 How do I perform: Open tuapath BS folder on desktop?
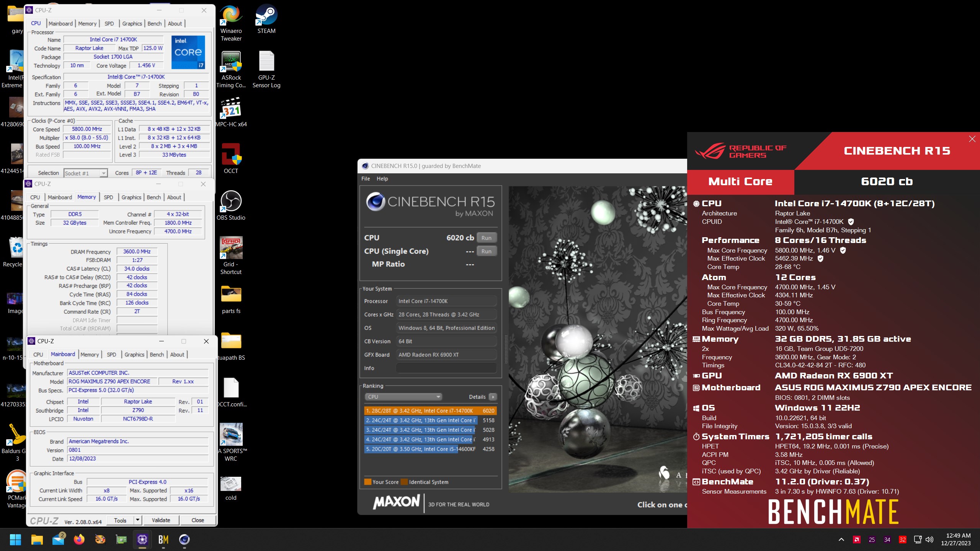(231, 346)
